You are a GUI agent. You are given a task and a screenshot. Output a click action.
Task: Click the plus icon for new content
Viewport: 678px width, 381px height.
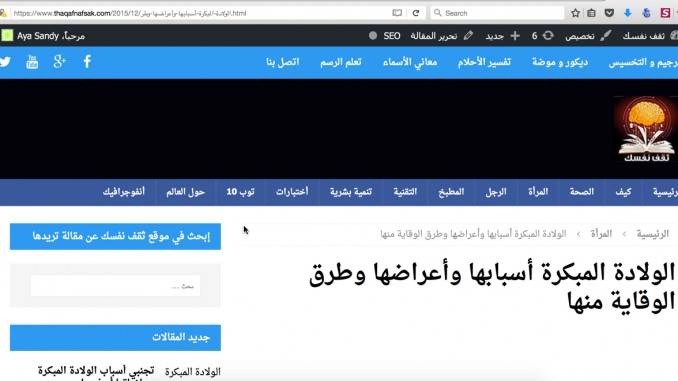[x=515, y=36]
